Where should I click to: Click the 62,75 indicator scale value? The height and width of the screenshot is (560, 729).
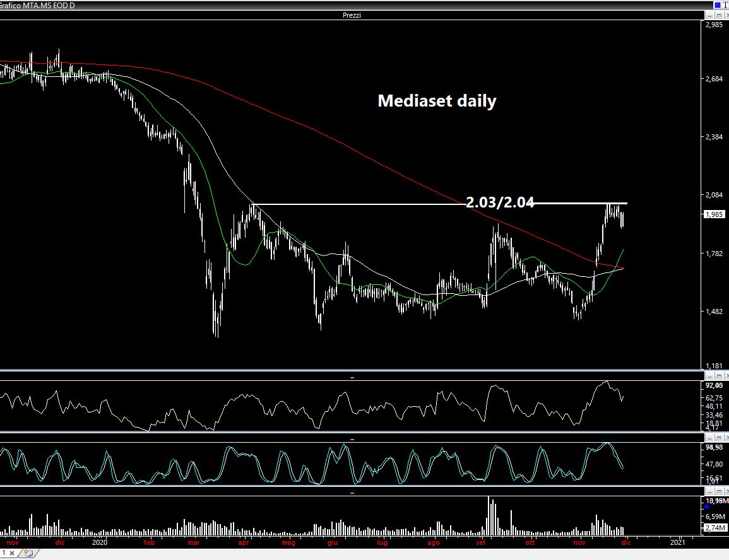[x=714, y=398]
